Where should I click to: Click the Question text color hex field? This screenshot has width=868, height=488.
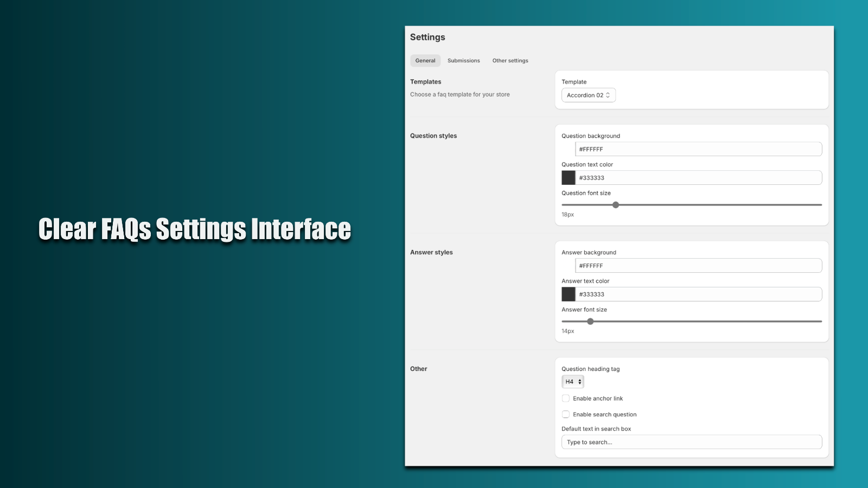point(698,178)
